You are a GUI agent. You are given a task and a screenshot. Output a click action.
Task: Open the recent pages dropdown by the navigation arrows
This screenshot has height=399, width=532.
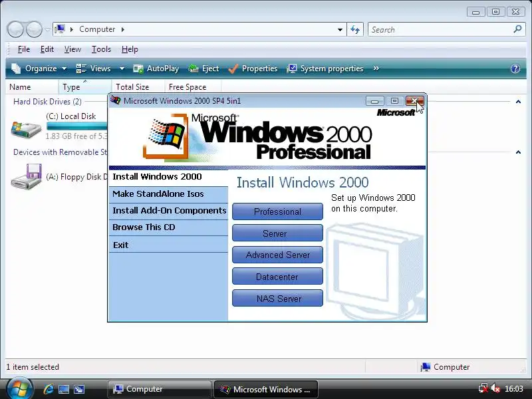point(47,29)
